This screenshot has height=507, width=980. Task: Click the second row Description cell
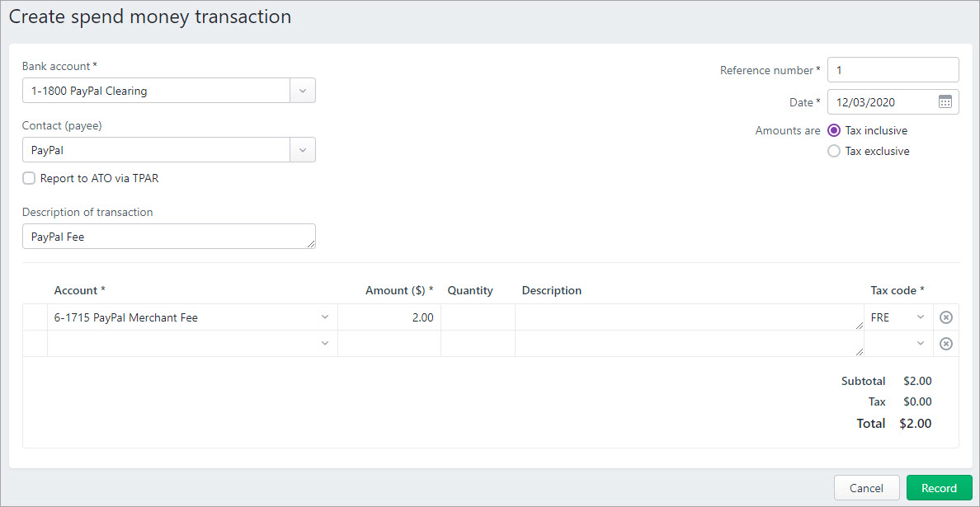(690, 344)
